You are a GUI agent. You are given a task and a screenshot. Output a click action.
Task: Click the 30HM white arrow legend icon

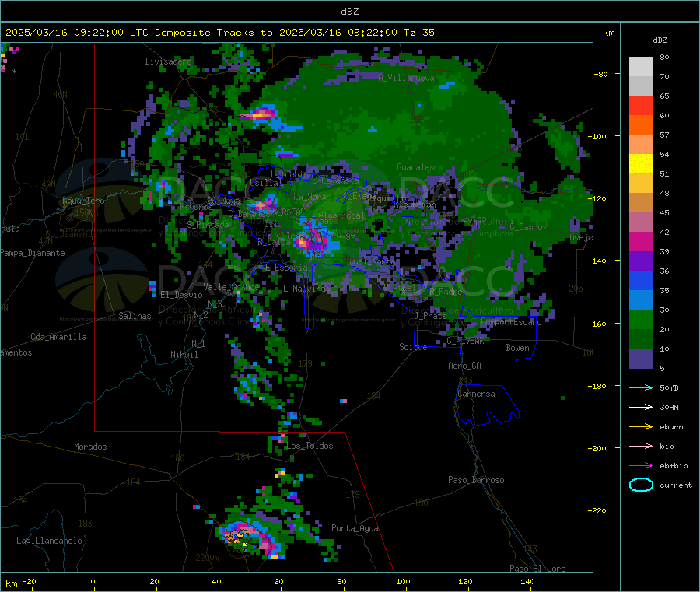[641, 407]
